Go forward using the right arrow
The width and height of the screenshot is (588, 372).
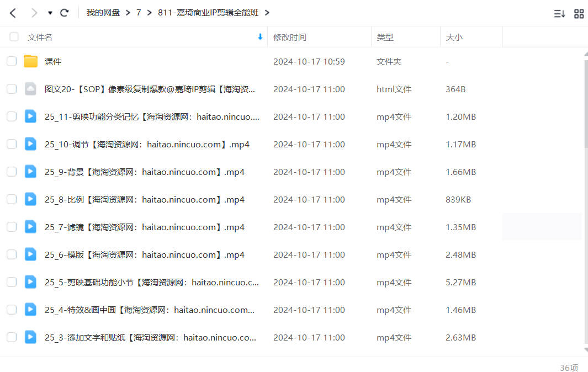point(34,13)
